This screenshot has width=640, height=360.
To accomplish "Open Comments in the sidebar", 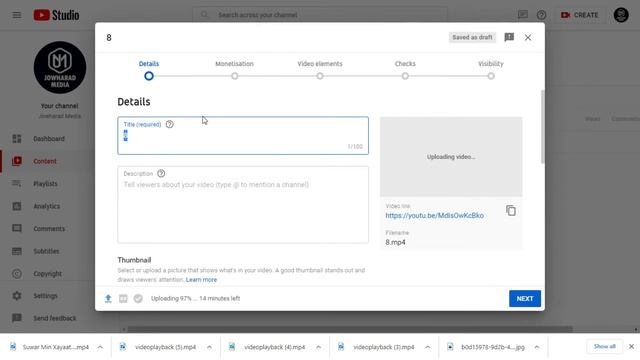I will pos(49,229).
